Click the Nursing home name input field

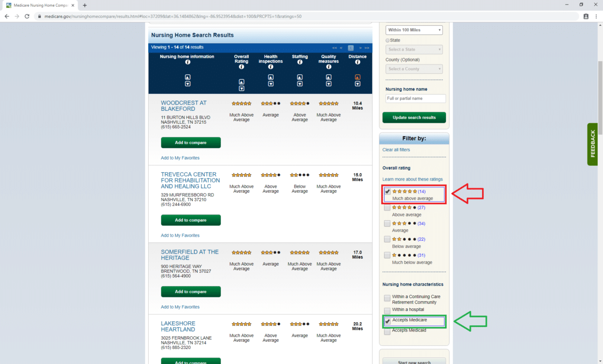(415, 98)
